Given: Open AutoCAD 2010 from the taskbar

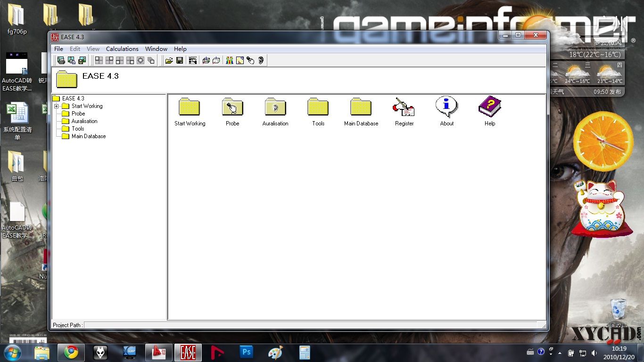Looking at the screenshot, I should point(159,353).
